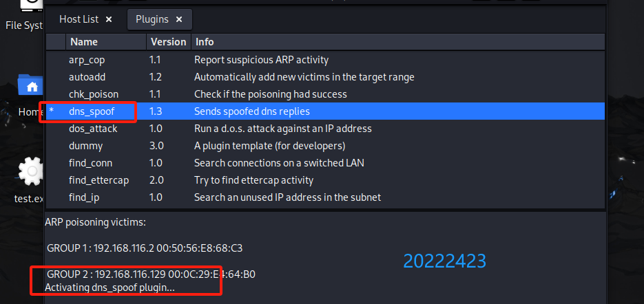Select the chk_poison plugin entry
644x304 pixels.
click(x=94, y=94)
